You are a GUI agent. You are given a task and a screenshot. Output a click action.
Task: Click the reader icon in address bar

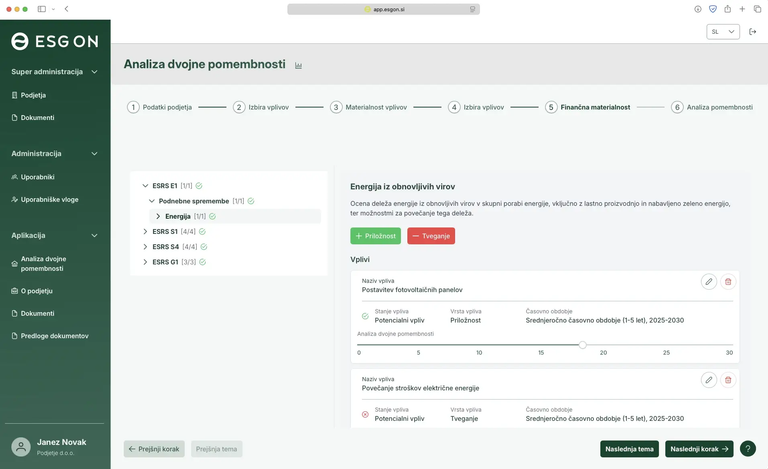[472, 9]
